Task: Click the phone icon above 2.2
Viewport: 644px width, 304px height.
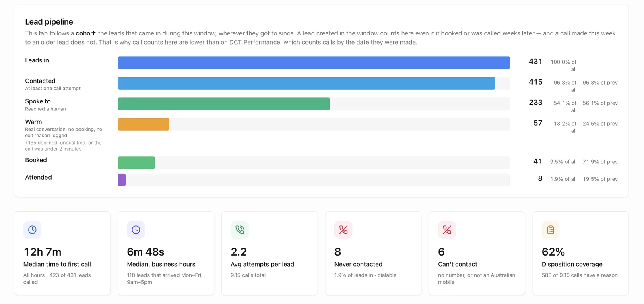Action: [x=239, y=230]
